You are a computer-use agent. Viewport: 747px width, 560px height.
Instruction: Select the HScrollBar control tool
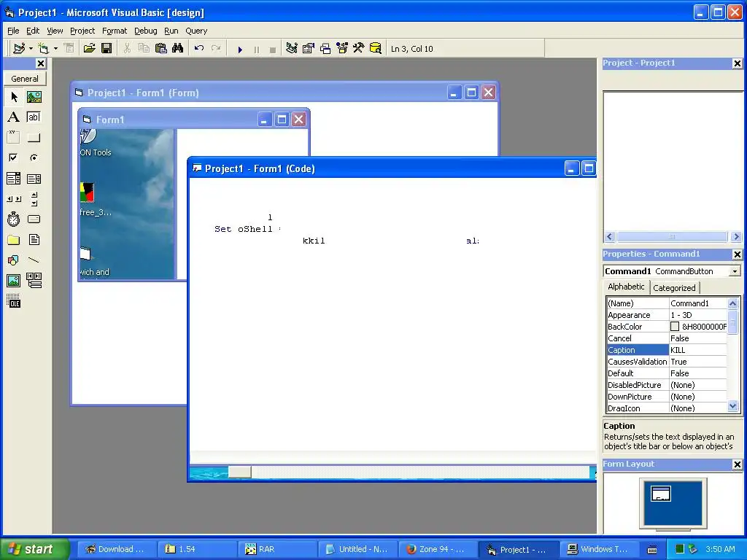pyautogui.click(x=14, y=198)
